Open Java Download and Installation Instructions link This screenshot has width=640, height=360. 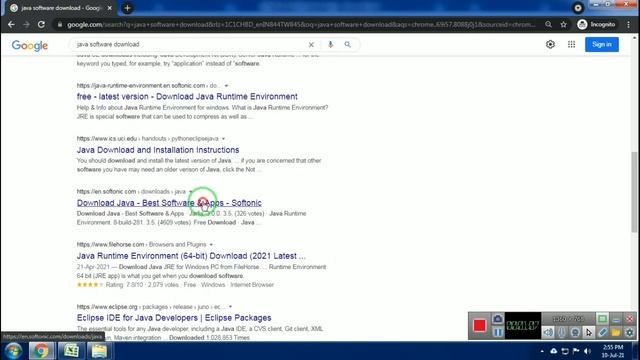[158, 150]
